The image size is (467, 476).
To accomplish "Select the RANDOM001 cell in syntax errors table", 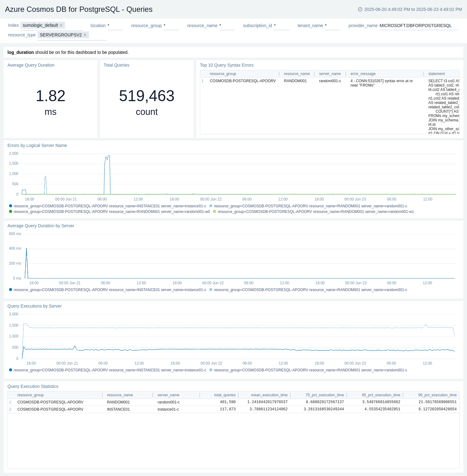I will (x=295, y=81).
